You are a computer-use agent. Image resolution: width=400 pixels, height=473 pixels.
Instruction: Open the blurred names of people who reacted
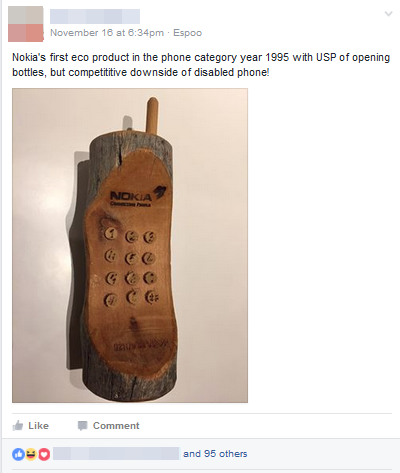coord(116,454)
